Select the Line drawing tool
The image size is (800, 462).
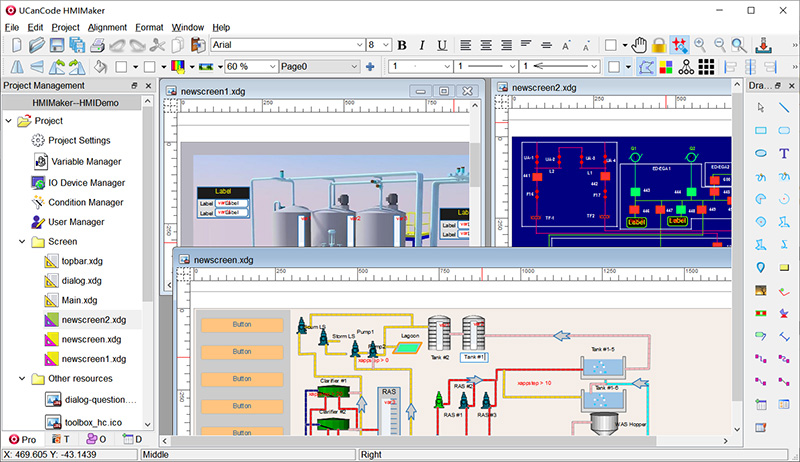coord(784,108)
